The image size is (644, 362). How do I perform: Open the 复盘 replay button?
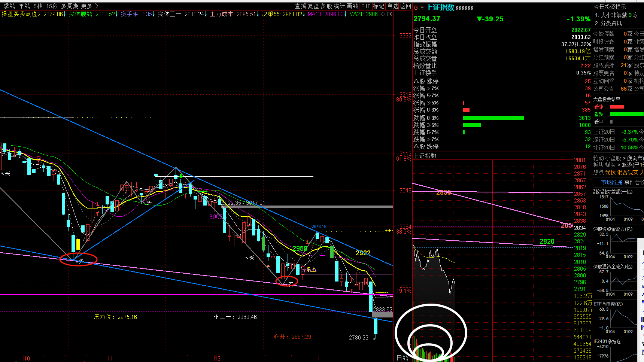313,6
